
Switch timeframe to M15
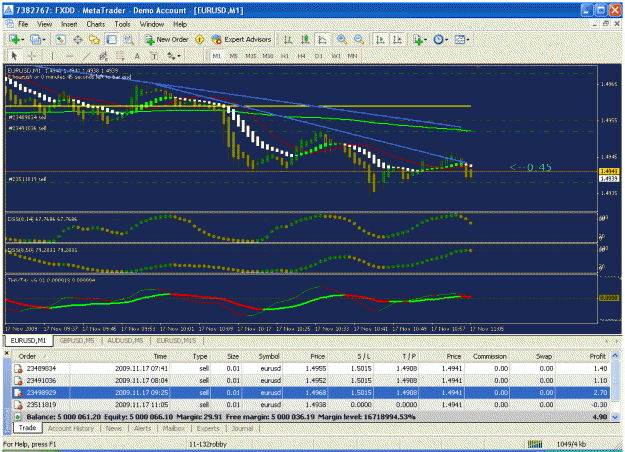[x=251, y=56]
